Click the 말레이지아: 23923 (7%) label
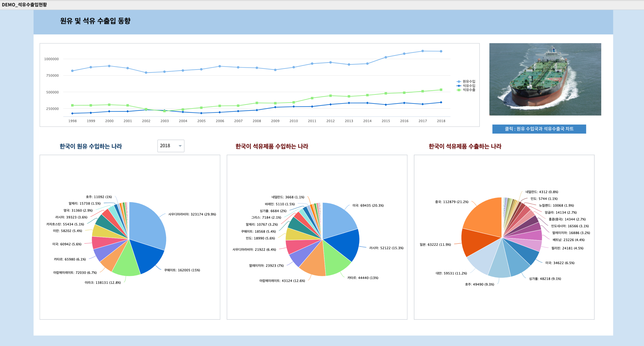 point(266,266)
